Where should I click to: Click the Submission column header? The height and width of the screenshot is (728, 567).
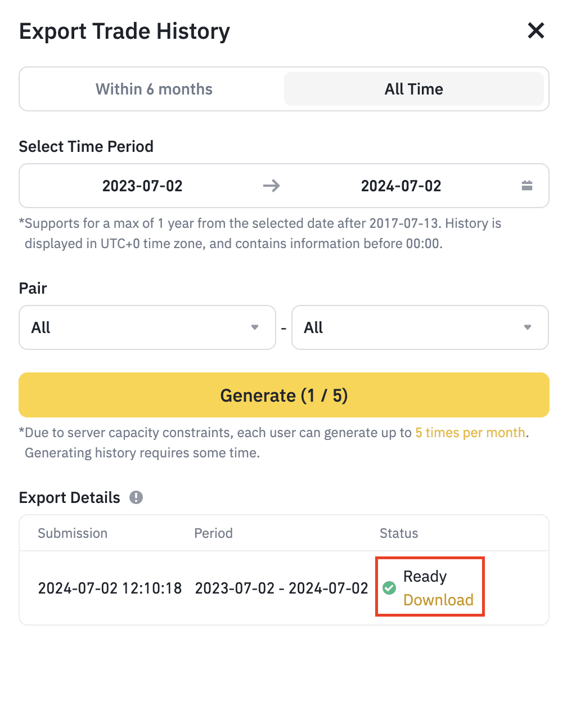pyautogui.click(x=73, y=533)
